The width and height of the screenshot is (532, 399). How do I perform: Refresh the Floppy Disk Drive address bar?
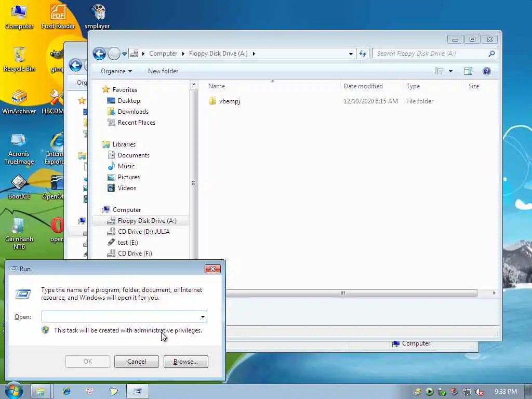[363, 54]
